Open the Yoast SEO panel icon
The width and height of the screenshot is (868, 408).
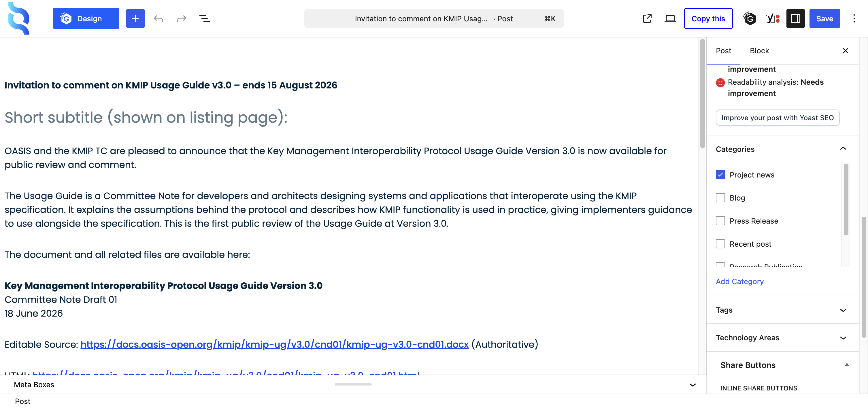click(772, 18)
